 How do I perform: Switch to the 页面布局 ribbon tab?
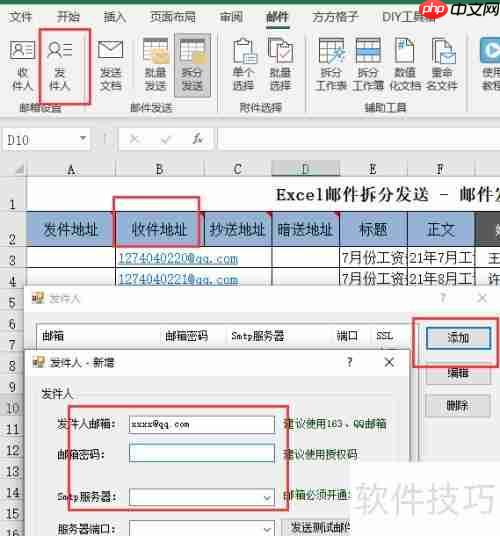173,17
